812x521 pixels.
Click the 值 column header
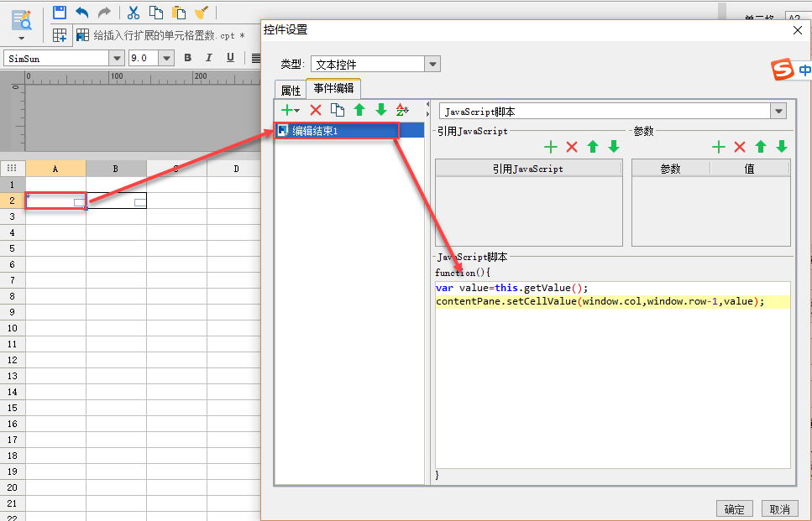pyautogui.click(x=749, y=169)
